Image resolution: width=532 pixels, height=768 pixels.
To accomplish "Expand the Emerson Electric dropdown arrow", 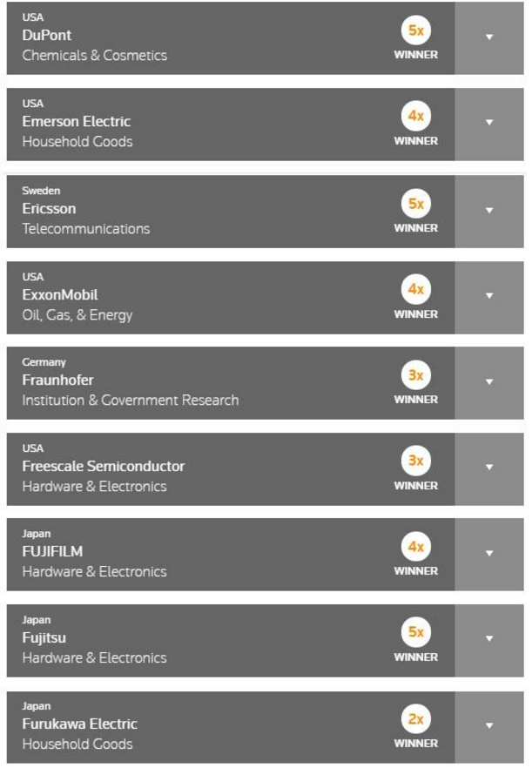I will [x=488, y=124].
